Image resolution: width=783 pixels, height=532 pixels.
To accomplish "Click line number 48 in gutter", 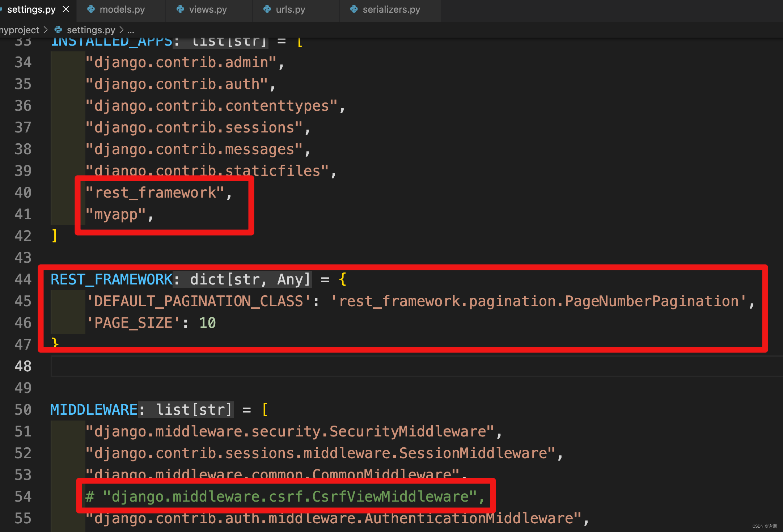I will (x=23, y=366).
